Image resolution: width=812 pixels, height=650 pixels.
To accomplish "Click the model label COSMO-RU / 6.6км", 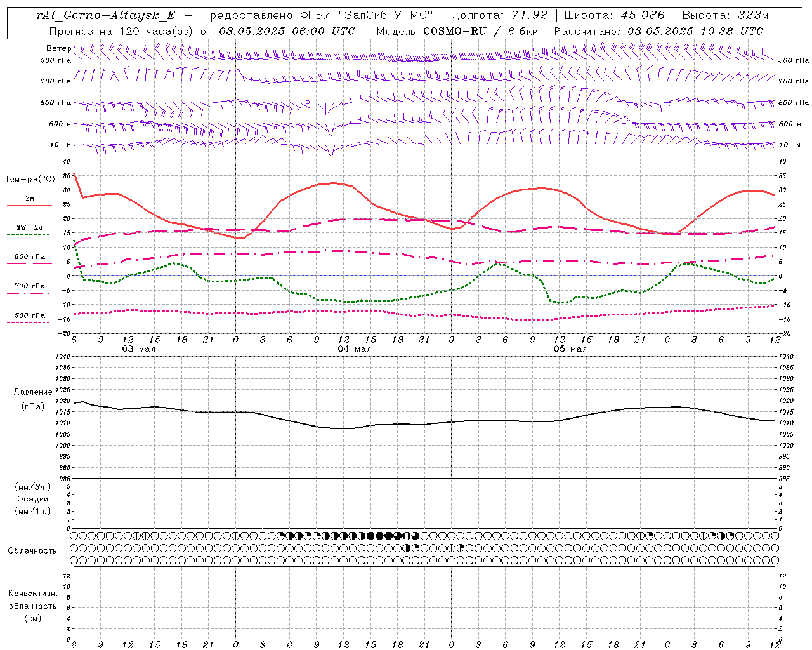I will coord(480,31).
